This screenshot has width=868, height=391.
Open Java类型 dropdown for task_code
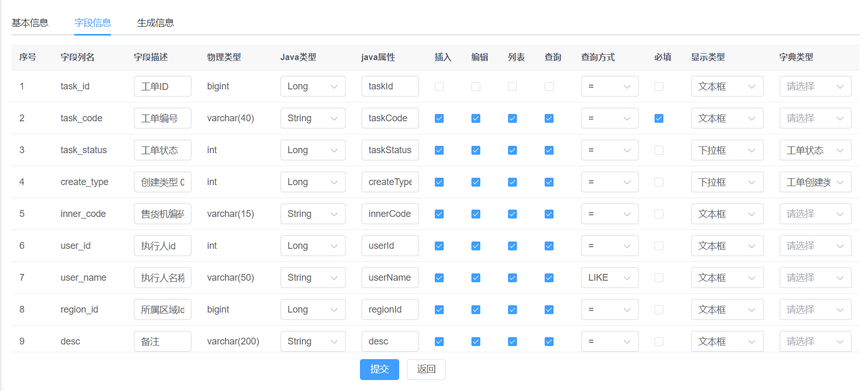coord(312,119)
